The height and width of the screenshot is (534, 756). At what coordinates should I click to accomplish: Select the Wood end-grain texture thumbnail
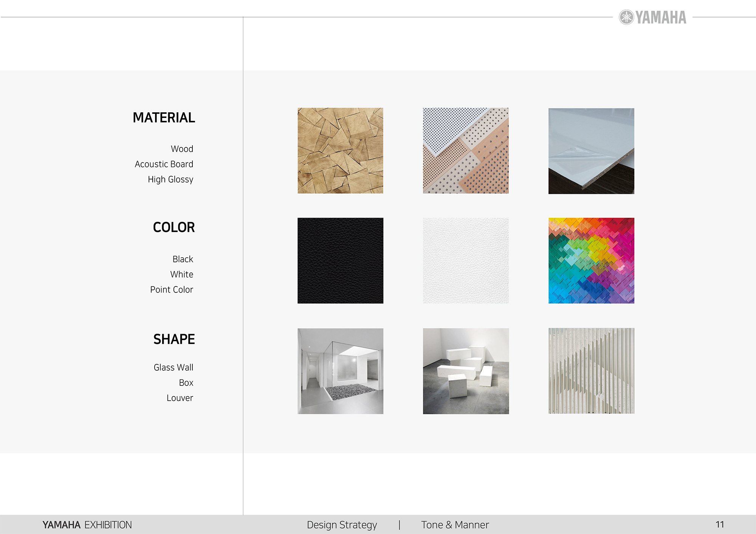pyautogui.click(x=340, y=151)
